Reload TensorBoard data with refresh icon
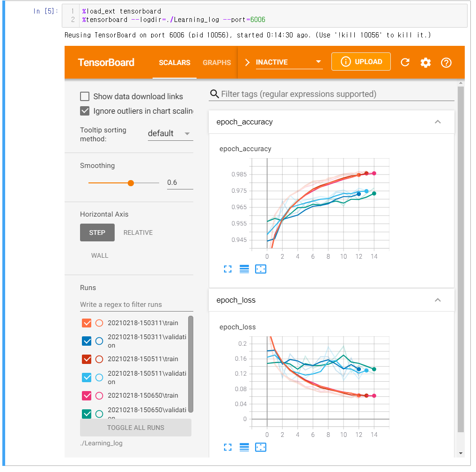Image resolution: width=476 pixels, height=472 pixels. [x=405, y=62]
